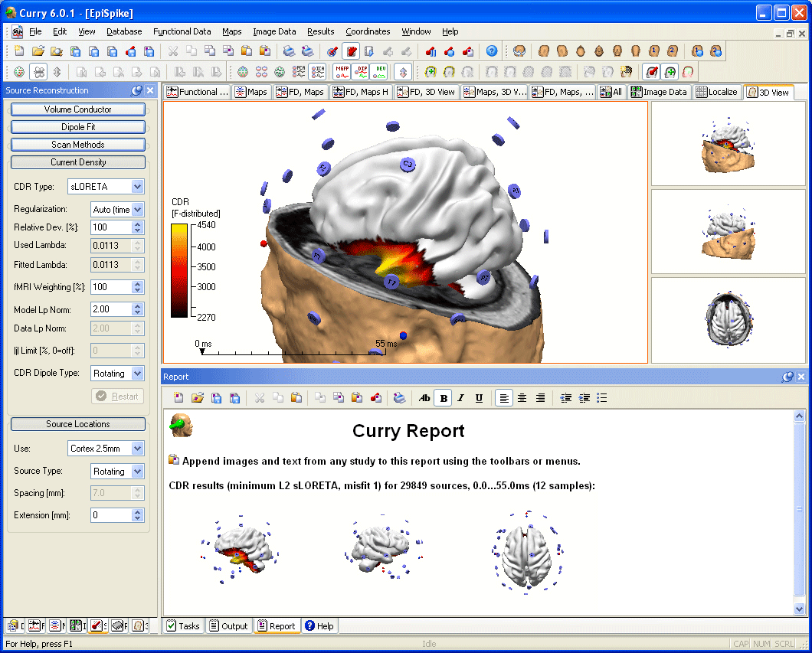Click the print icon in the main toolbar

(x=289, y=51)
